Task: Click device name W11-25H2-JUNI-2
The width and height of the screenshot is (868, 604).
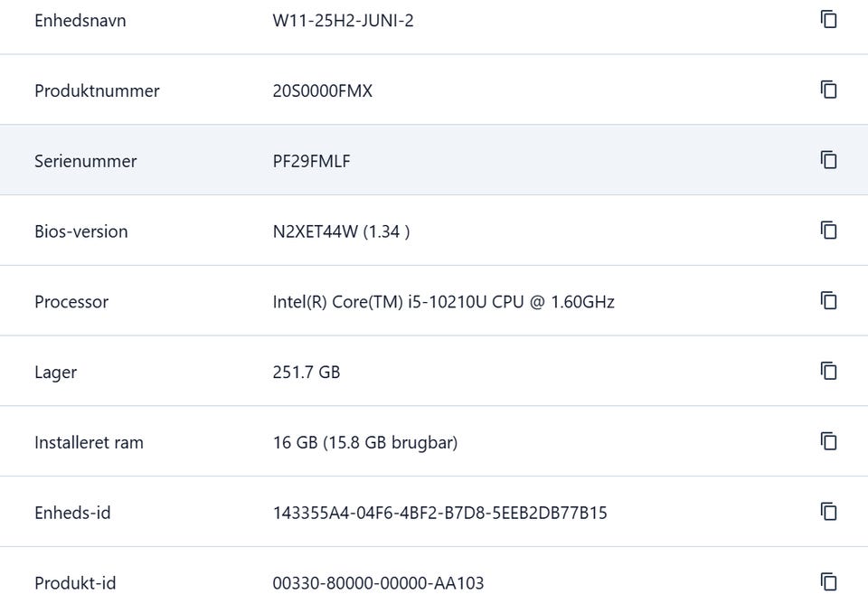Action: click(x=343, y=21)
